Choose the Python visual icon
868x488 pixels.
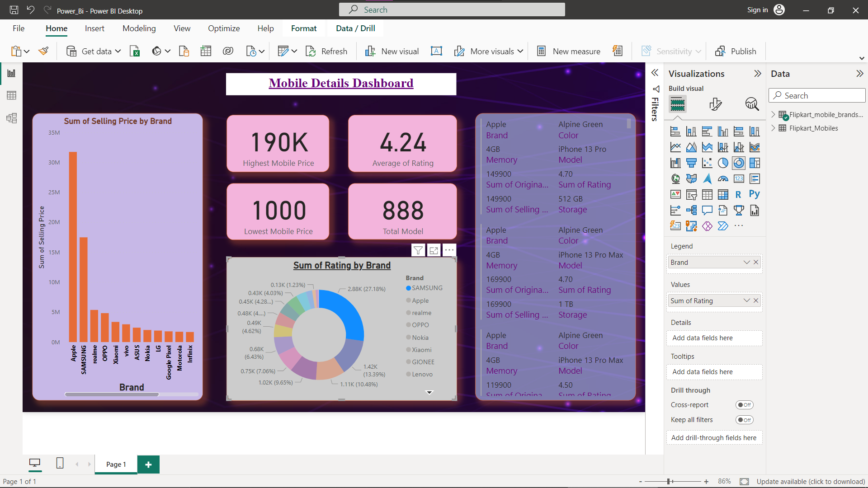point(755,194)
